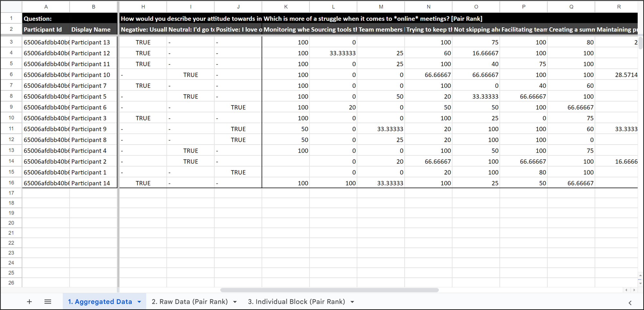Collapse side panel arrow at bottom right
Screen dimensions: 644x310
pyautogui.click(x=630, y=303)
